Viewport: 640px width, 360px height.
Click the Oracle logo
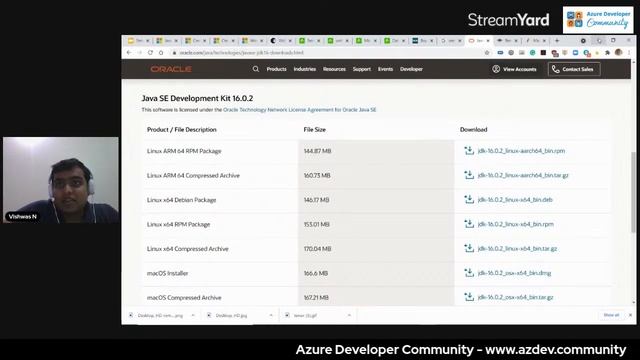tap(171, 69)
